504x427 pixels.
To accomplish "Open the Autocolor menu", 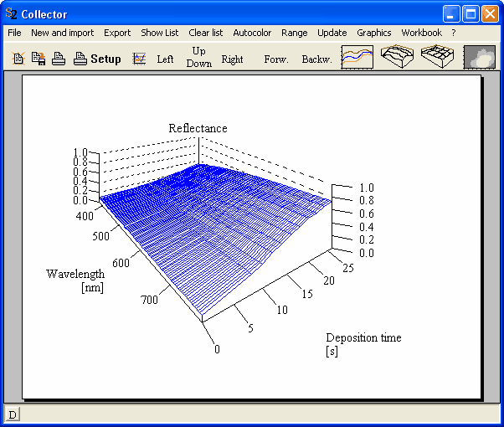I will pyautogui.click(x=252, y=33).
